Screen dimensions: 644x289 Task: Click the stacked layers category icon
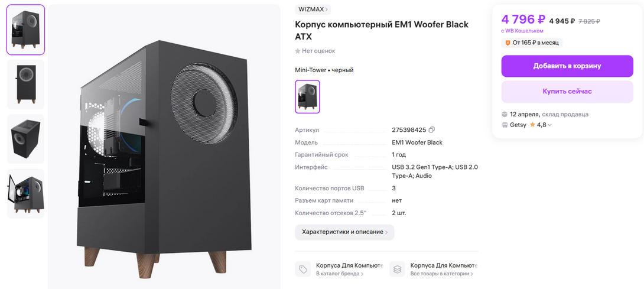click(x=398, y=269)
